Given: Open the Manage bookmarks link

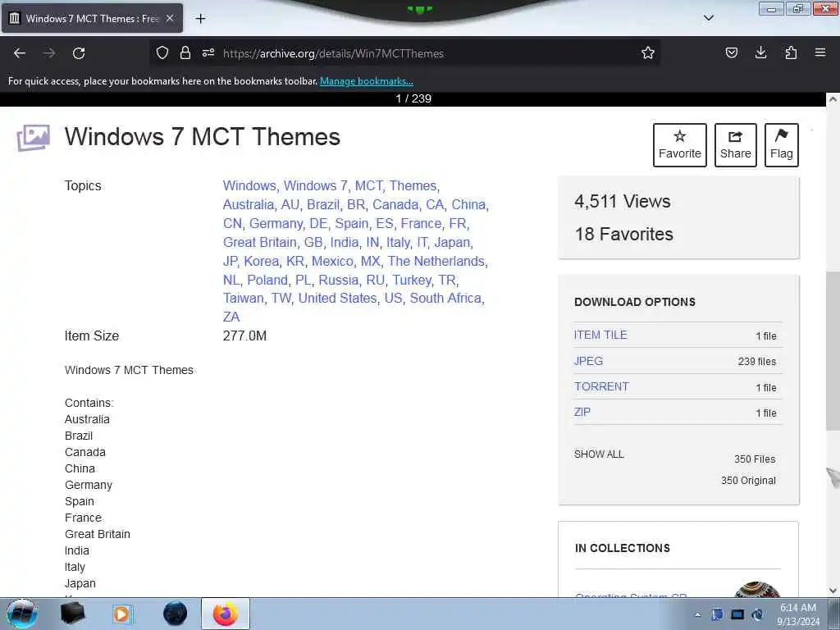Looking at the screenshot, I should pyautogui.click(x=367, y=81).
